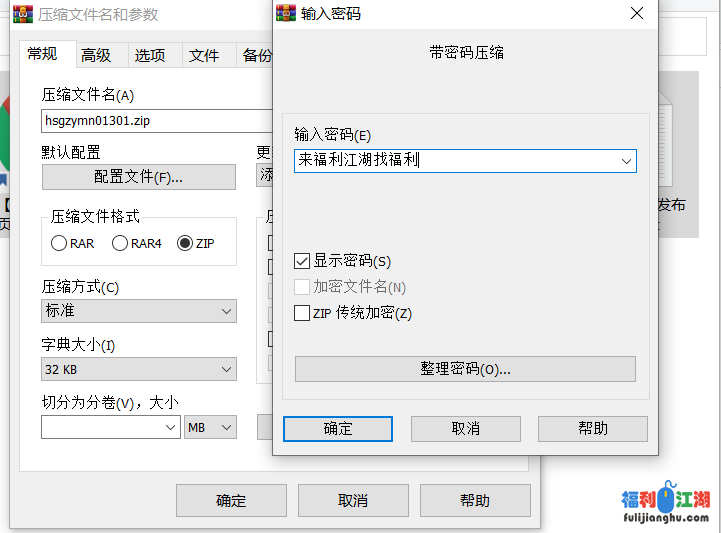Enable ZIP 传统加密 checkbox
The height and width of the screenshot is (533, 721).
302,313
